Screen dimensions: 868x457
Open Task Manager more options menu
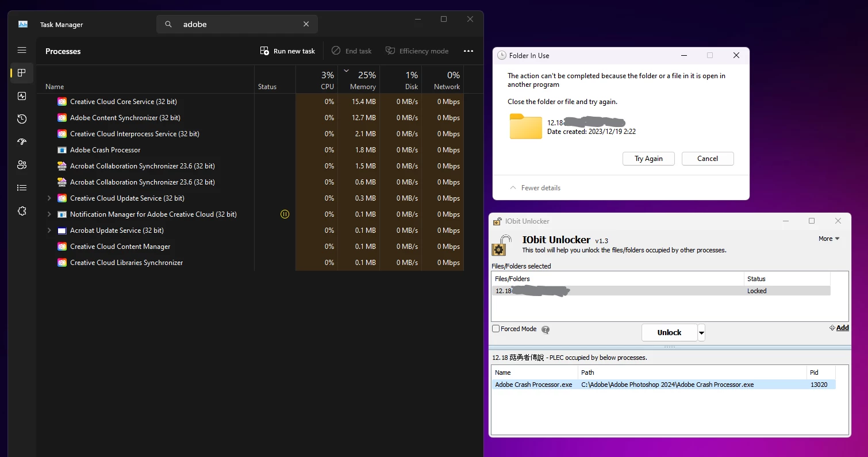click(468, 51)
